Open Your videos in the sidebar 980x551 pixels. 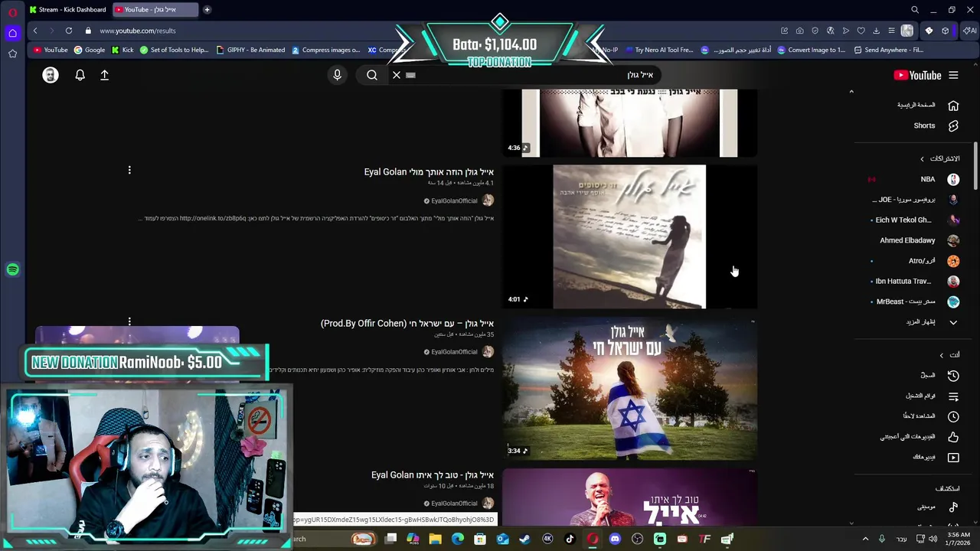coord(936,458)
